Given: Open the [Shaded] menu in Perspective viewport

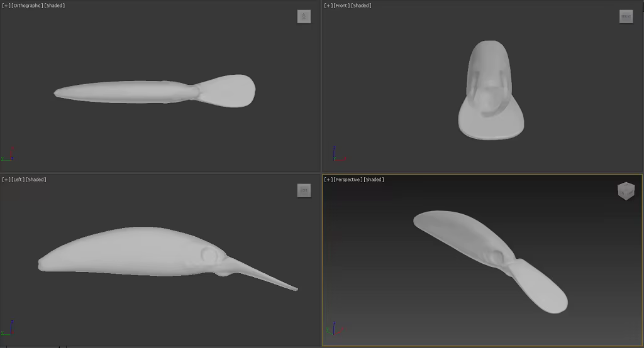Looking at the screenshot, I should click(x=374, y=180).
